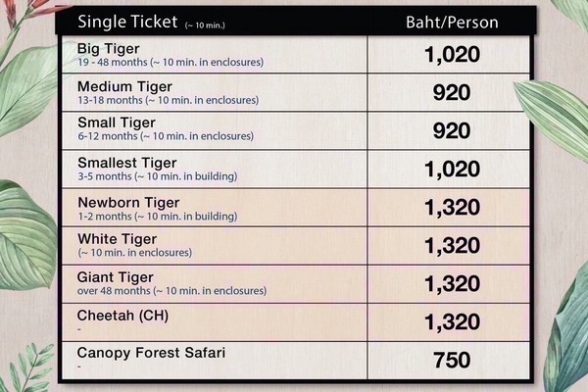This screenshot has height=392, width=588.
Task: Select the Big Tiger row label
Action: click(x=109, y=49)
